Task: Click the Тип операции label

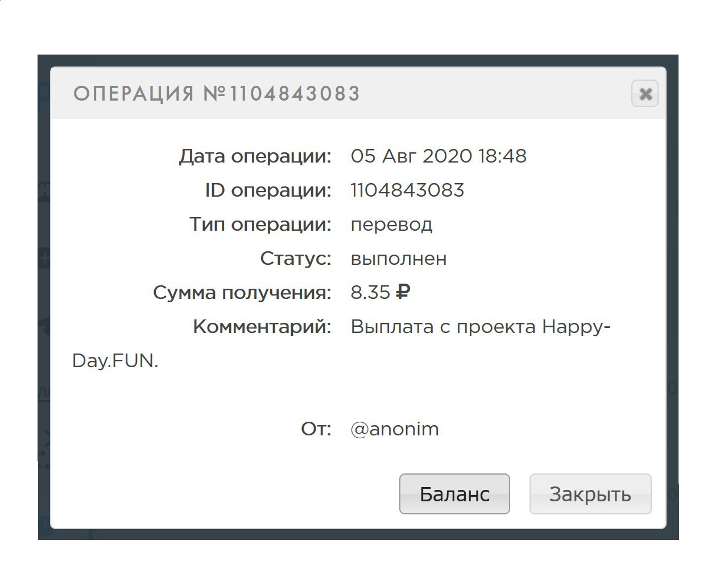Action: click(260, 225)
